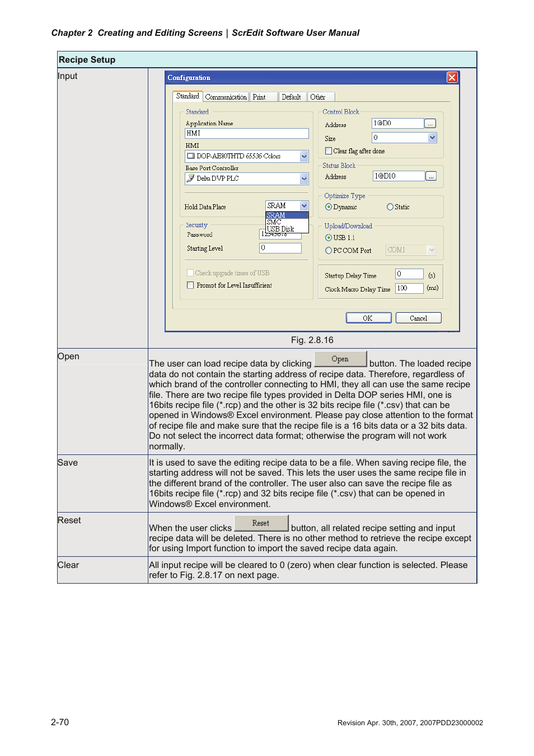Click the Starting Level input field
The width and height of the screenshot is (534, 756).
click(280, 248)
